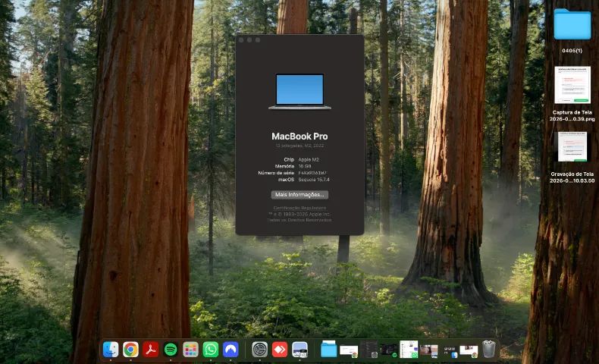Select the Gravação de Tela file
This screenshot has height=364, width=599.
572,158
